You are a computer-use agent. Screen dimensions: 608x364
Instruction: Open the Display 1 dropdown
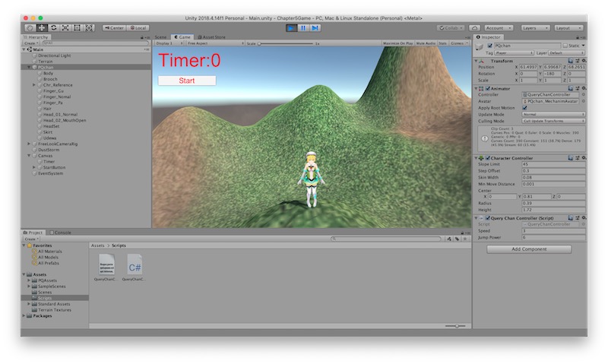coord(169,43)
